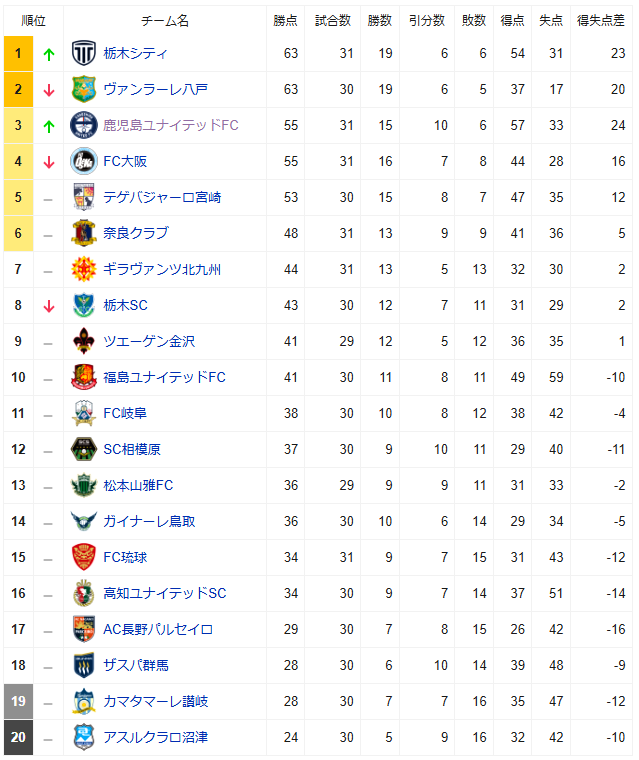This screenshot has width=639, height=760.
Task: Click the 勝点 column header
Action: pyautogui.click(x=285, y=20)
